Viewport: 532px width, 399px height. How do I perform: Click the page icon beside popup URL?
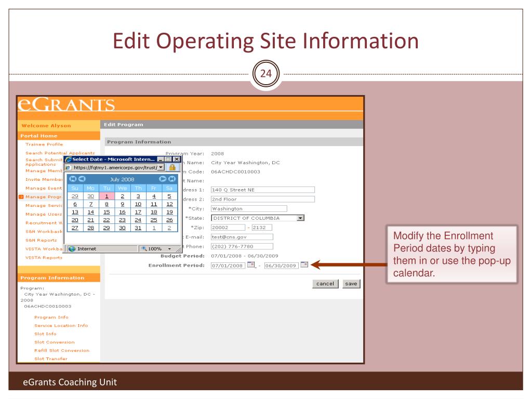[x=68, y=168]
